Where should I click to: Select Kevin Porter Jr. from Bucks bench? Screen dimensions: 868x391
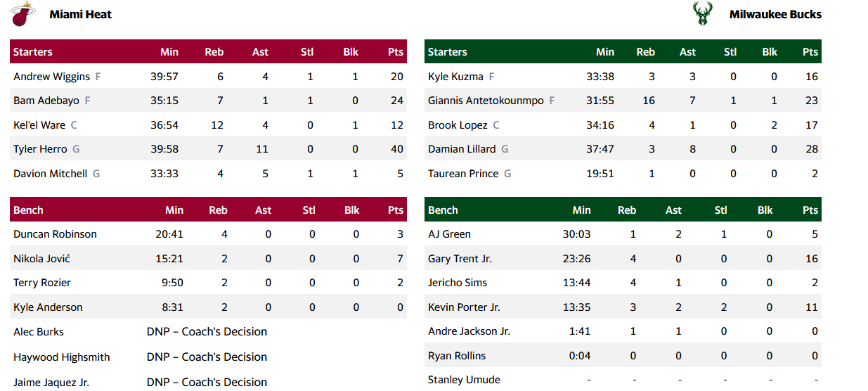[464, 307]
